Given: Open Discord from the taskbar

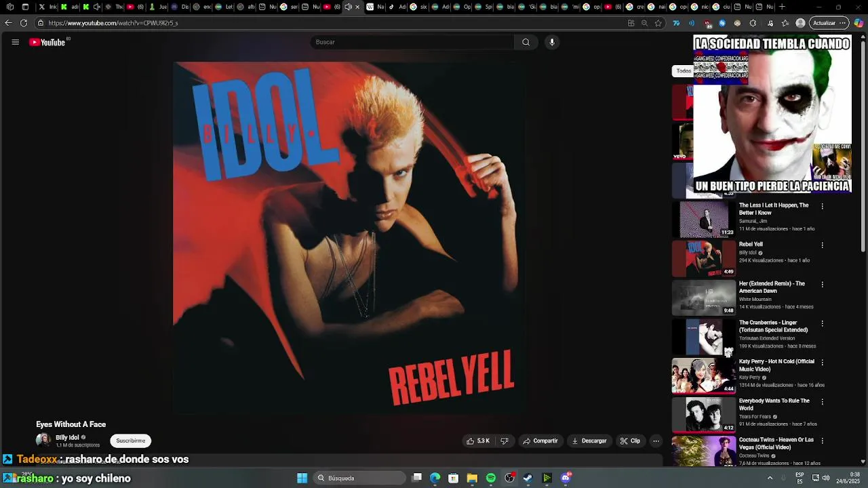Looking at the screenshot, I should click(566, 478).
